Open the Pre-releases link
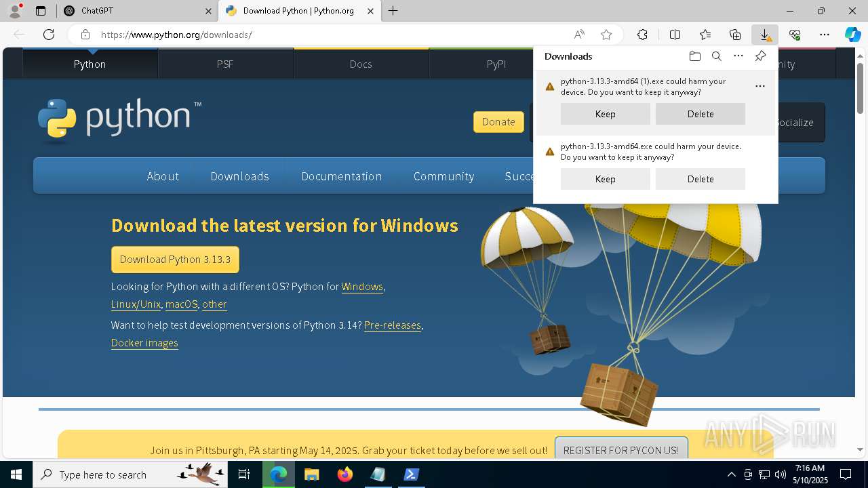Screen dimensions: 868x488 (x=393, y=325)
